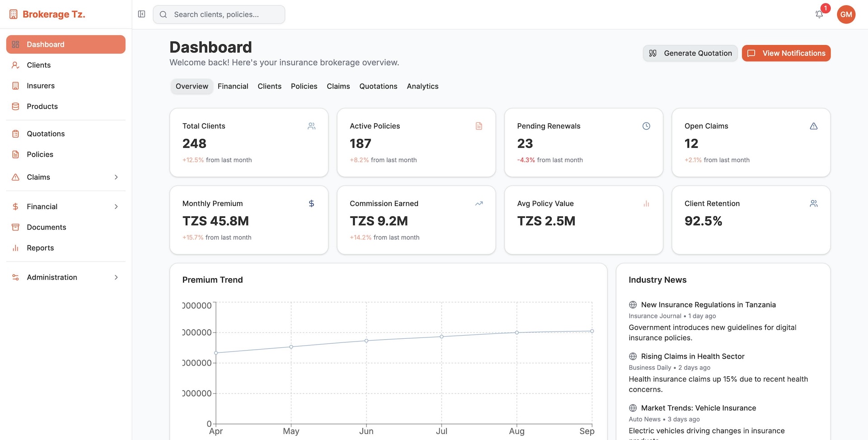Screen dimensions: 868x440
Task: Expand the Financial sidebar submenu chevron
Action: (x=116, y=206)
